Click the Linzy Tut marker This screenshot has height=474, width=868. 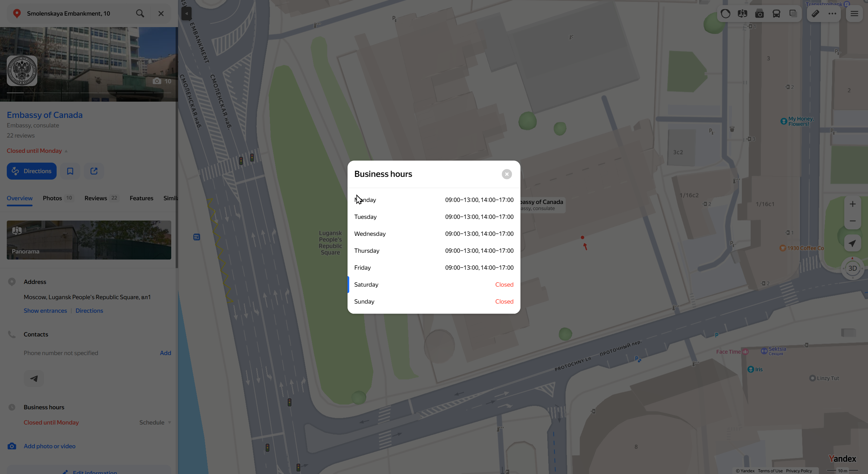(x=824, y=378)
